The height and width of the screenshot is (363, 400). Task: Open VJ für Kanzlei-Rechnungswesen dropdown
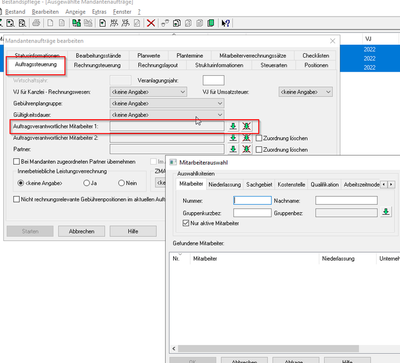pyautogui.click(x=148, y=92)
